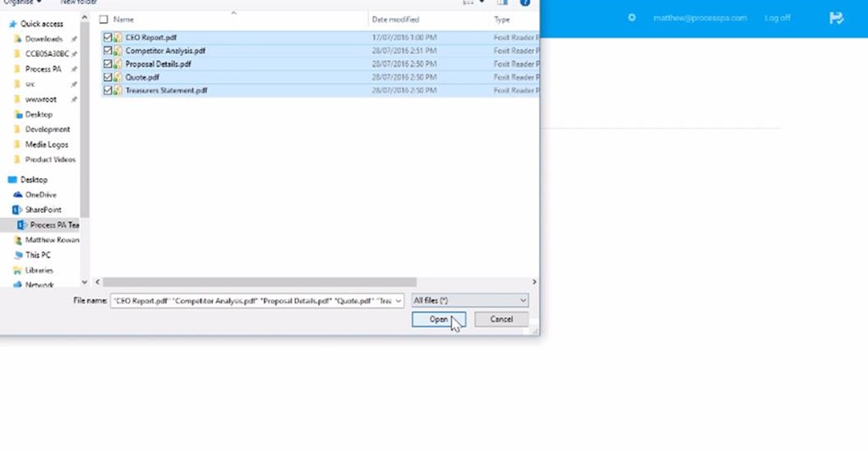868x451 pixels.
Task: Expand the File name history dropdown arrow
Action: pyautogui.click(x=398, y=300)
